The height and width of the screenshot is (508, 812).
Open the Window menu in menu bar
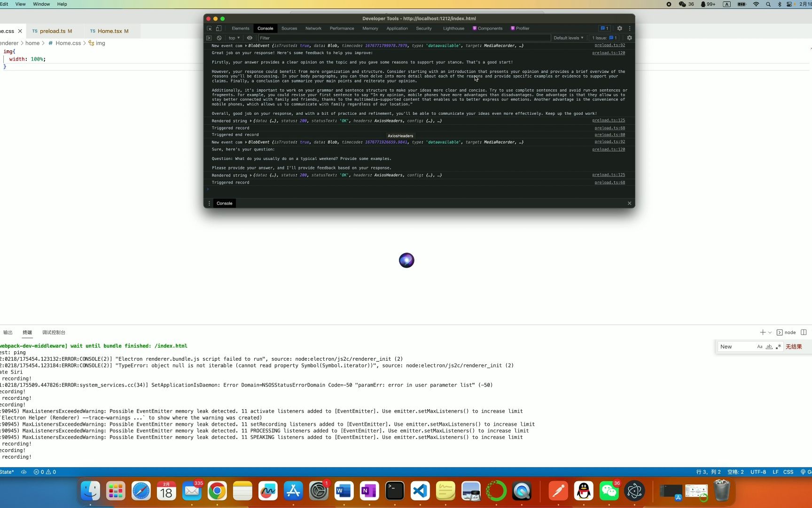(41, 4)
